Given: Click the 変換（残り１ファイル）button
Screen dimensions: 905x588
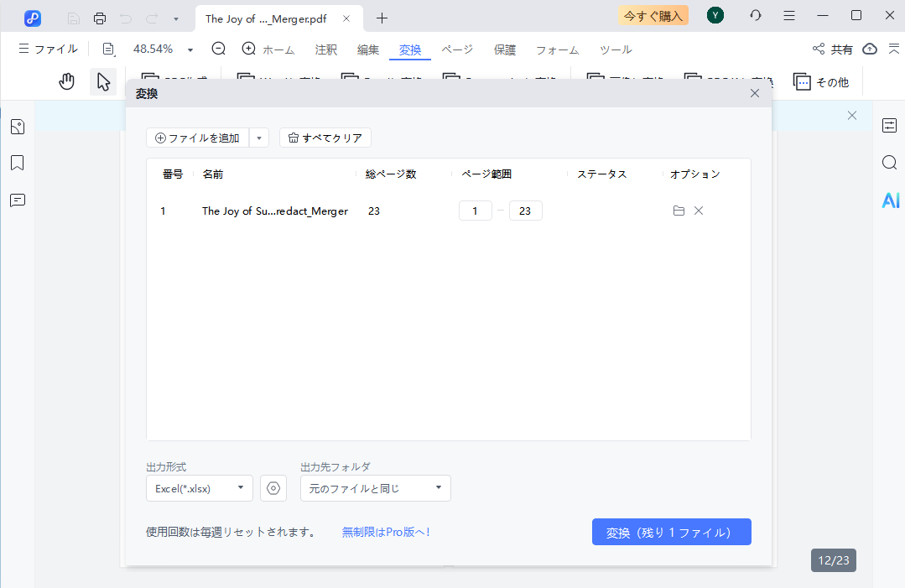Looking at the screenshot, I should click(671, 532).
